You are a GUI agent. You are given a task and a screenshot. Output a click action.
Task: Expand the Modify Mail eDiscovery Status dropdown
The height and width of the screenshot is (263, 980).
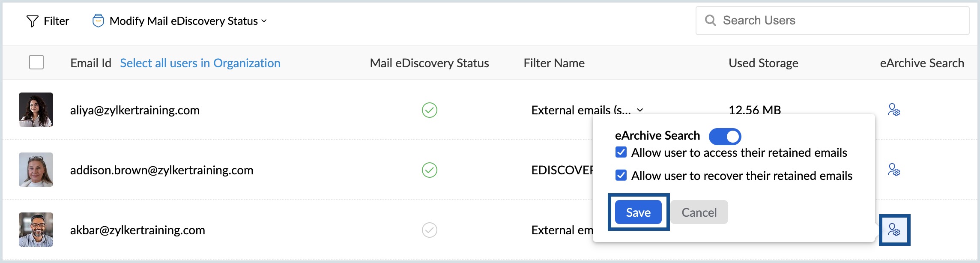265,21
